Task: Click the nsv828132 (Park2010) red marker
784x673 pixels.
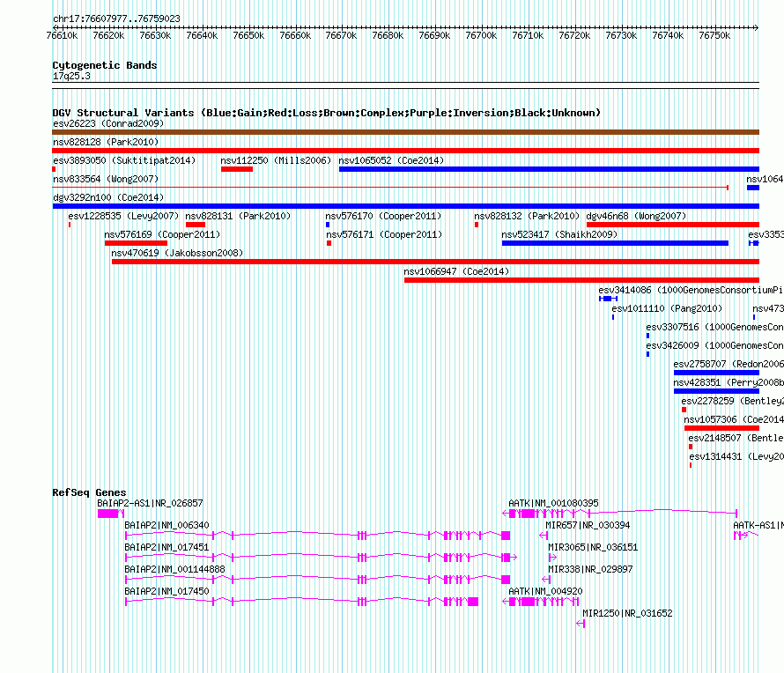Action: pos(477,225)
